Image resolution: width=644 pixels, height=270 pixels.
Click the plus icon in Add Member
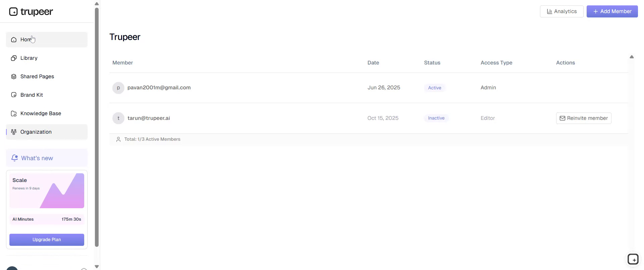pyautogui.click(x=595, y=11)
